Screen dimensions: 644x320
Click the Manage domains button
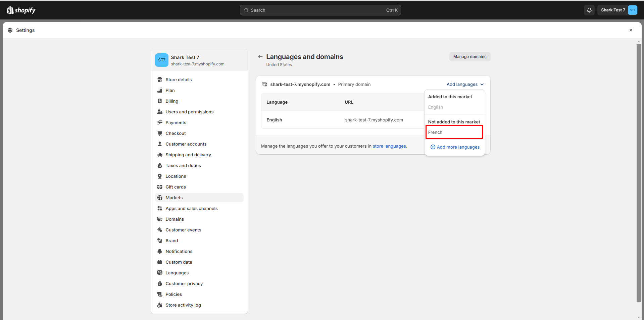(x=469, y=56)
